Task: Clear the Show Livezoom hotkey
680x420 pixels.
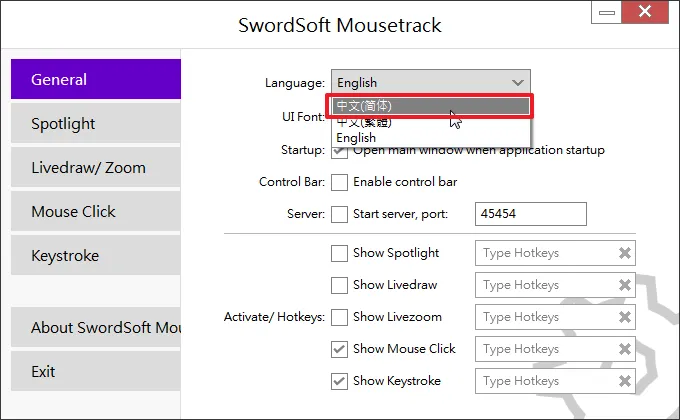Action: (625, 317)
